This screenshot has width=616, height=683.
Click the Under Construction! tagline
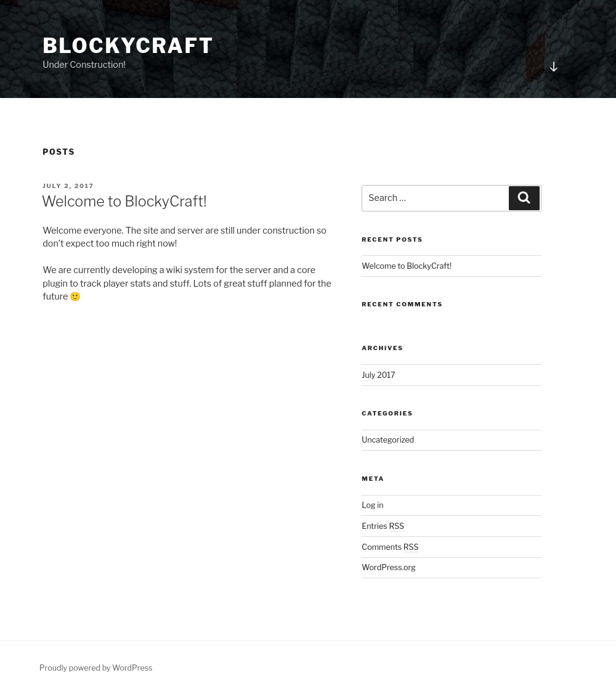point(84,65)
